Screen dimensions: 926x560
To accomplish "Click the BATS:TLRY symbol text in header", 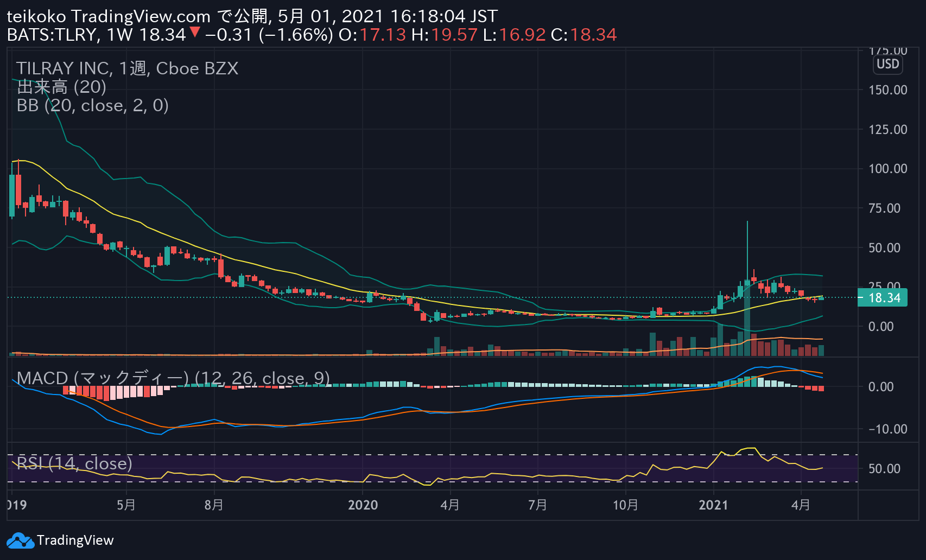I will pos(52,35).
